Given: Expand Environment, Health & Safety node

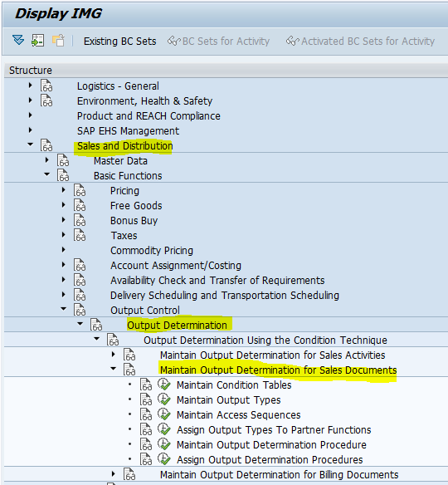Looking at the screenshot, I should click(30, 100).
